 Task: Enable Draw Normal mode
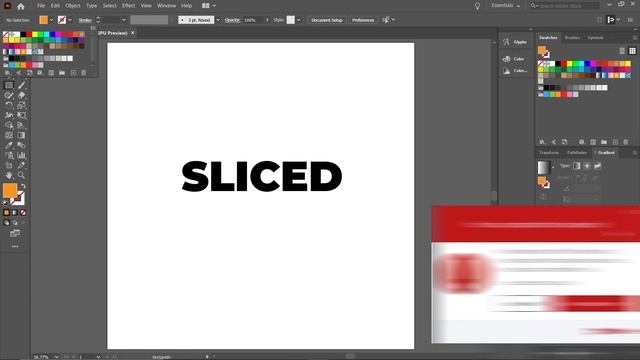click(6, 222)
